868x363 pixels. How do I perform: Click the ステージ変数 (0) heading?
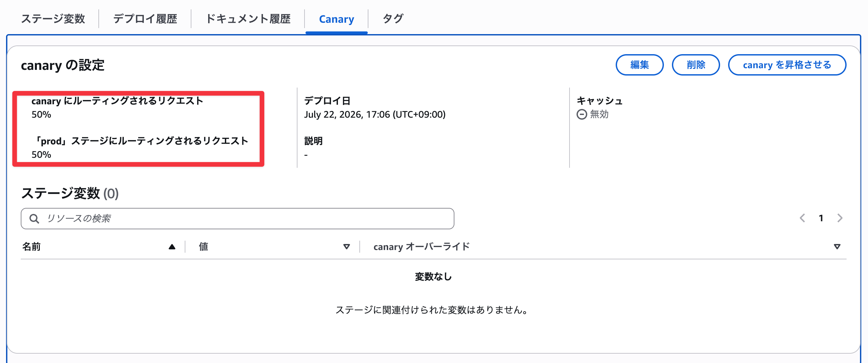(x=70, y=193)
